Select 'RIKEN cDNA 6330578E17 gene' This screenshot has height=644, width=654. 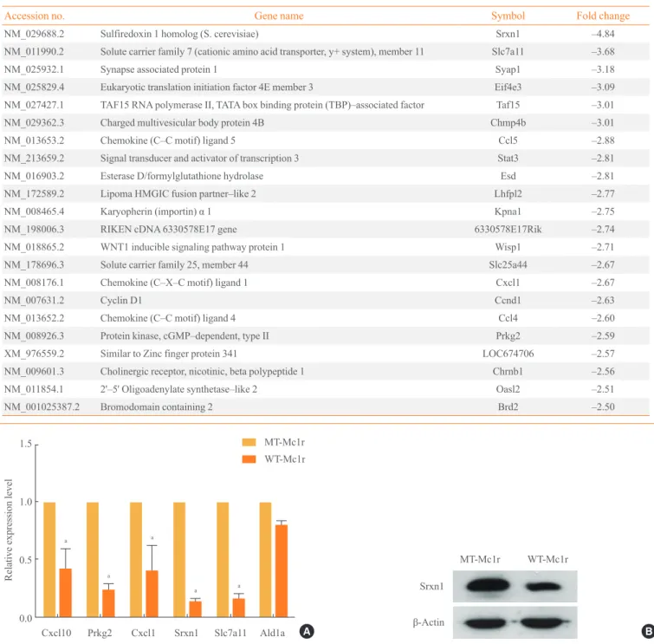point(169,229)
